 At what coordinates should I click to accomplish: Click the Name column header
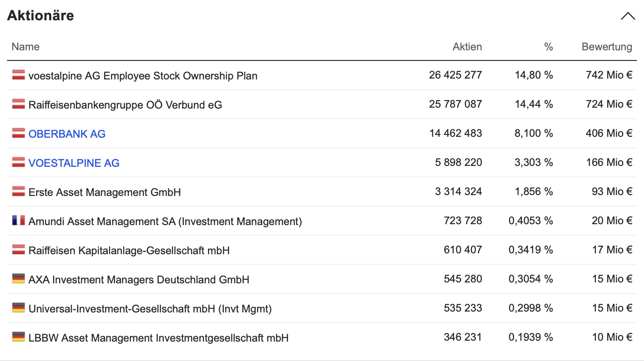pyautogui.click(x=26, y=47)
